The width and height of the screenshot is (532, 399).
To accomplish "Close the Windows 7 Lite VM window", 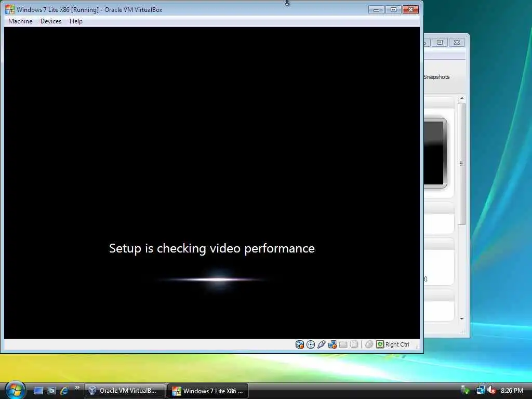I will 410,9.
